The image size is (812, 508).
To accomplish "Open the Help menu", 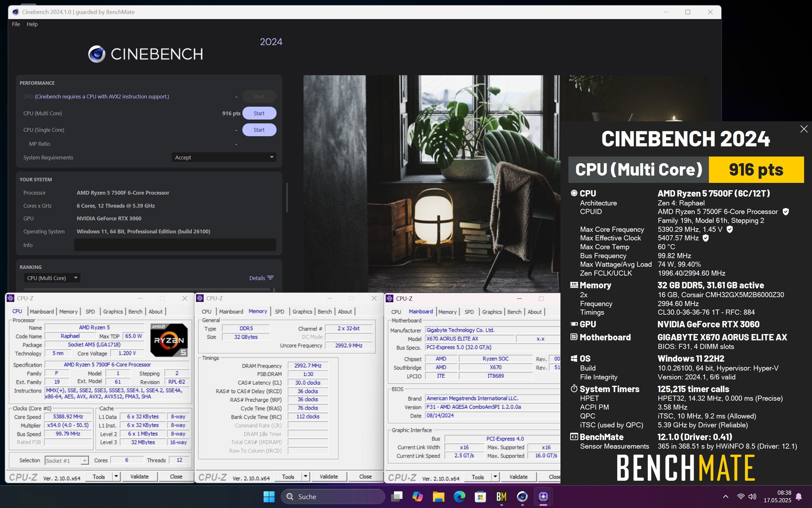I will 32,24.
